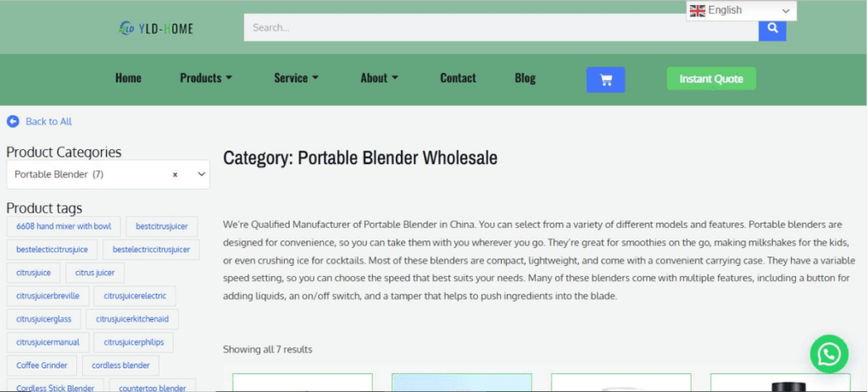Open the Contact page
Screen dimensions: 868x392
(x=458, y=78)
